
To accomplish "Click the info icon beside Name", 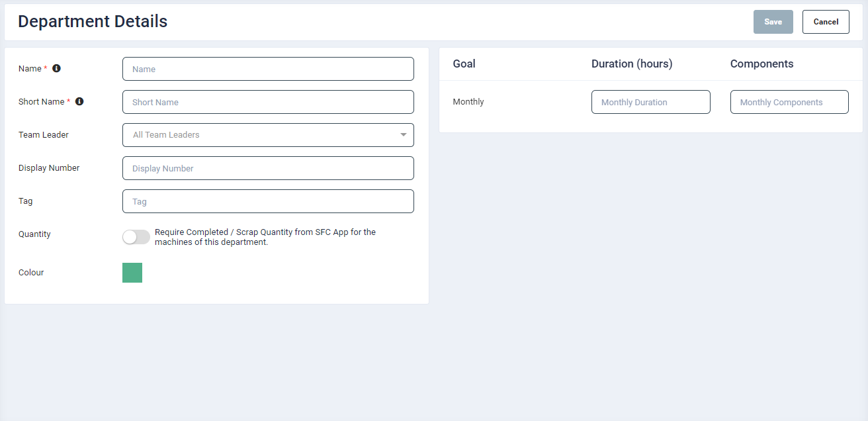I will (56, 68).
